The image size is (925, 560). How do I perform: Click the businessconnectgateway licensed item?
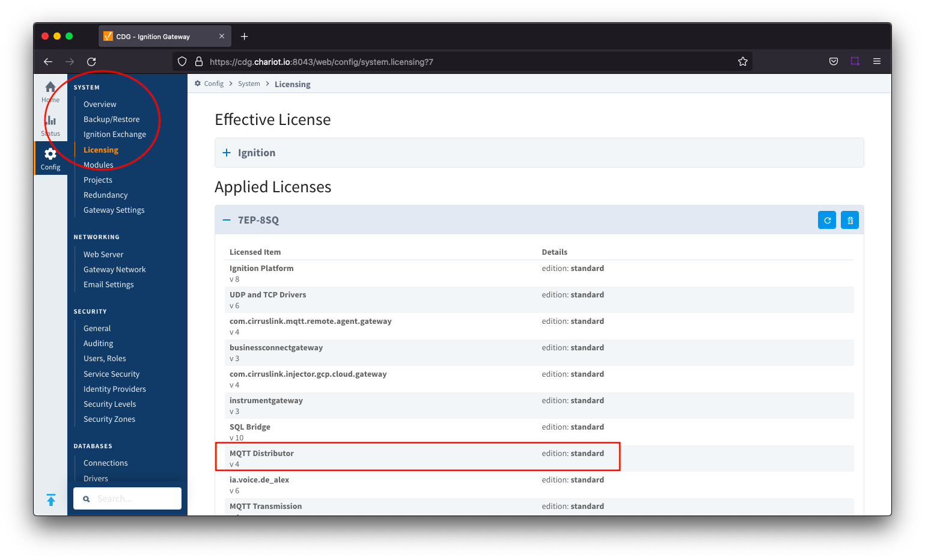[276, 347]
